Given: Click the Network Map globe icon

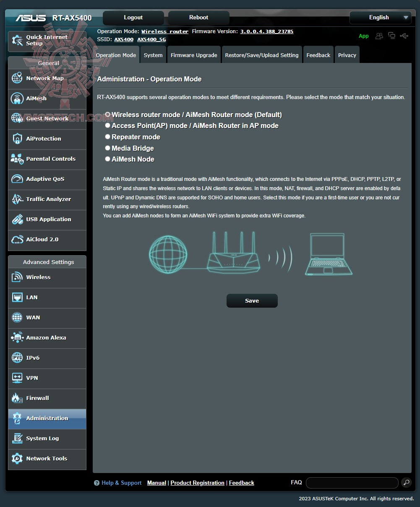Looking at the screenshot, I should click(x=17, y=78).
